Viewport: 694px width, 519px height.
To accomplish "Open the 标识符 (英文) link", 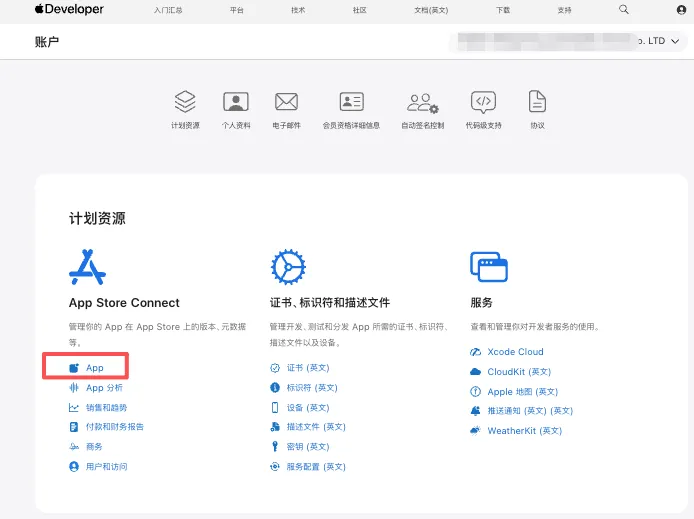I will (x=312, y=388).
